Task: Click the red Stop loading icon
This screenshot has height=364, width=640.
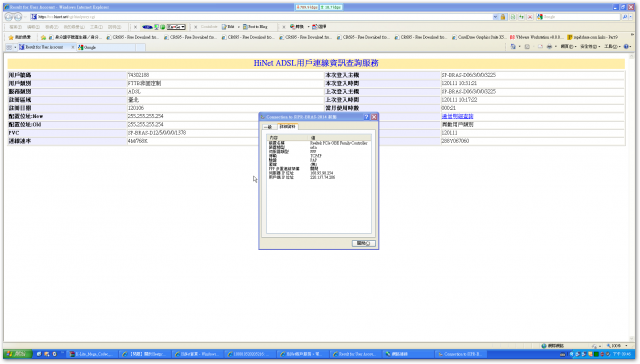Action: pyautogui.click(x=530, y=17)
